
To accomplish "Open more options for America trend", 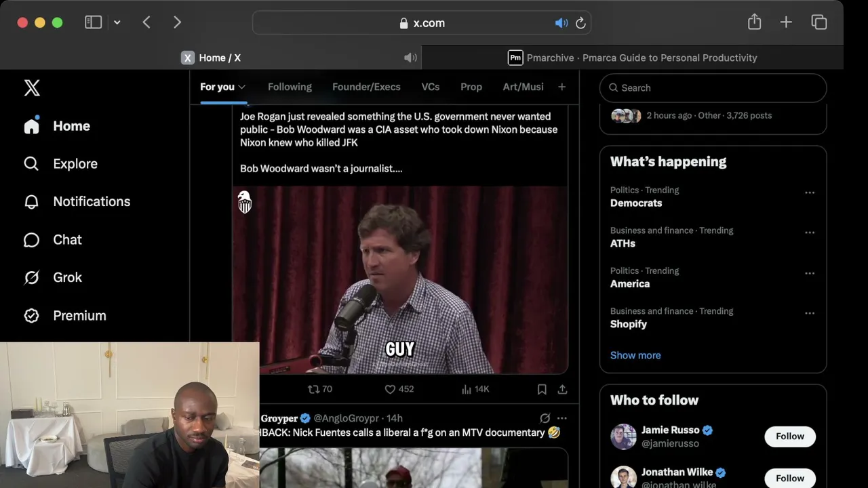I will (x=810, y=273).
